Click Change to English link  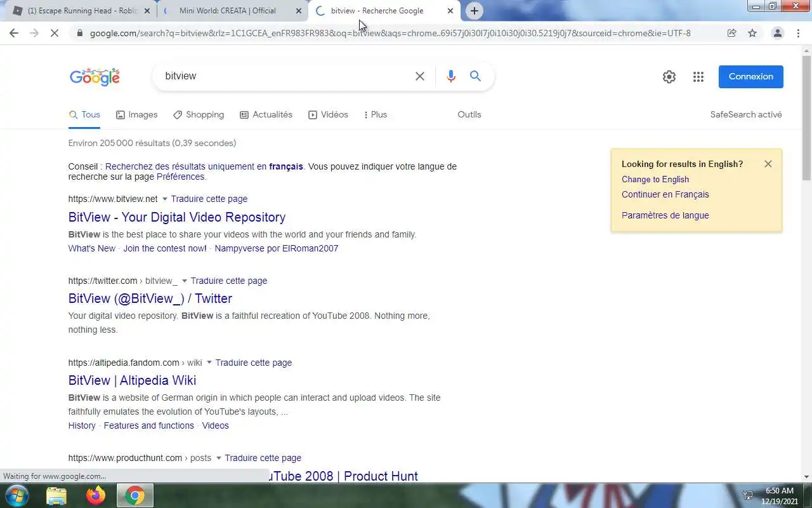pos(655,179)
